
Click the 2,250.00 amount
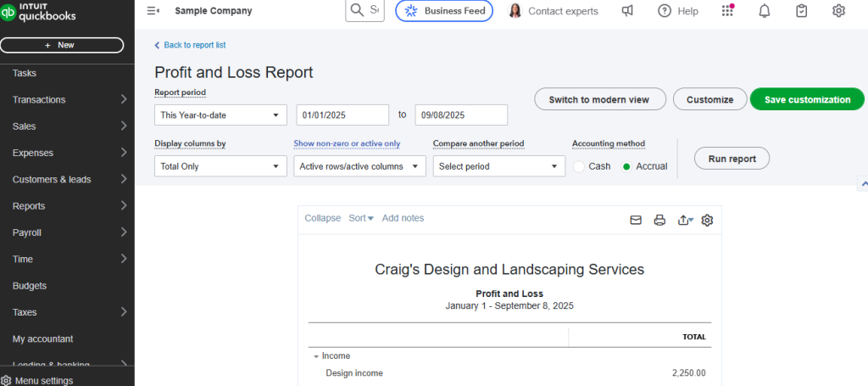click(x=688, y=372)
